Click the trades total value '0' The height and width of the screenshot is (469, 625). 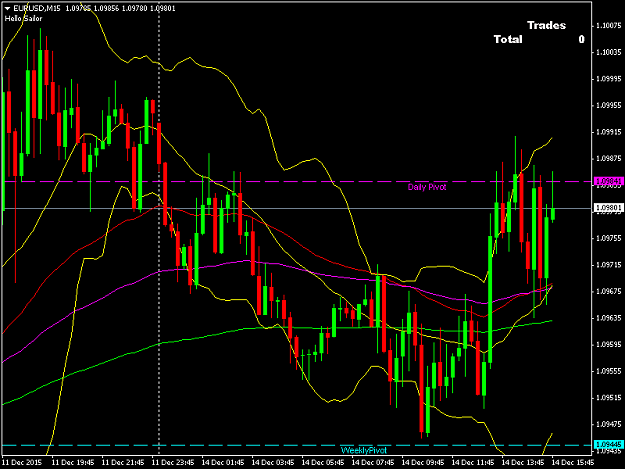tap(582, 39)
